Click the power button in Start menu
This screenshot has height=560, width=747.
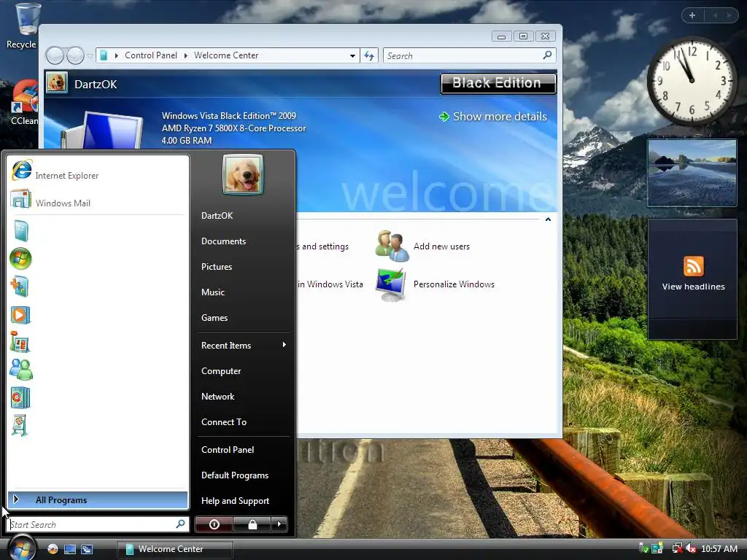214,524
